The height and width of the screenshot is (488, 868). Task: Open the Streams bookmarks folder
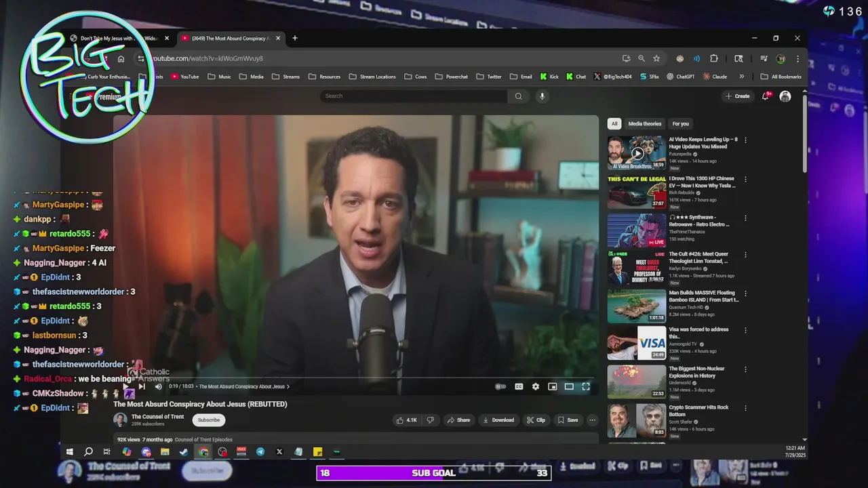pyautogui.click(x=285, y=77)
